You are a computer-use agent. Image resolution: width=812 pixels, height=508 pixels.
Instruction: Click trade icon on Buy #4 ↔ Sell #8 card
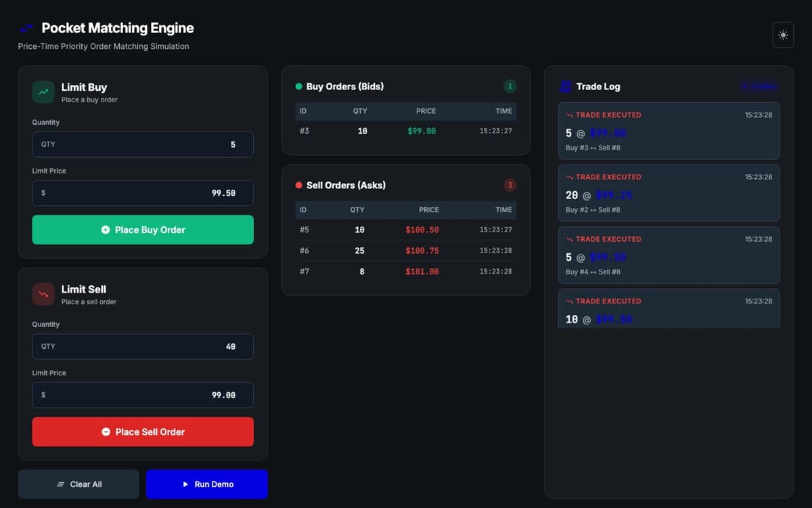570,240
